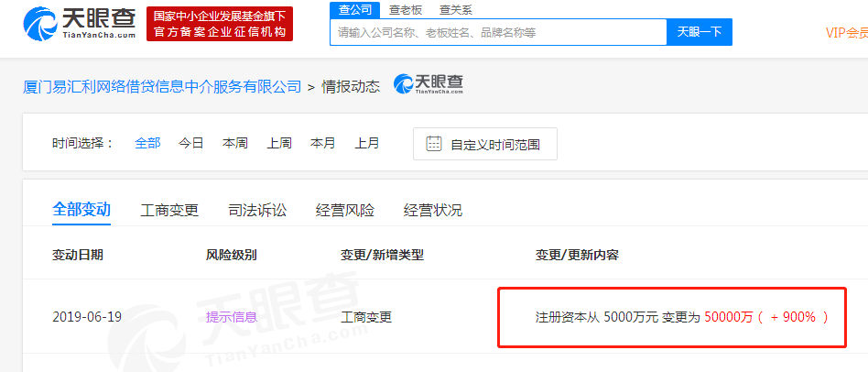Viewport: 868px width, 372px height.
Task: Click the 变更/更新内容 column header
Action: coord(577,256)
